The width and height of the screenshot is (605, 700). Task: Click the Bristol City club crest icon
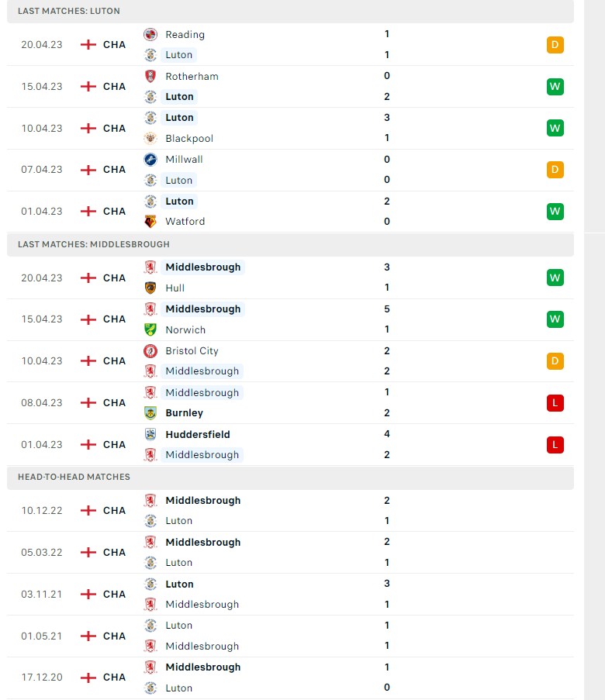(150, 350)
